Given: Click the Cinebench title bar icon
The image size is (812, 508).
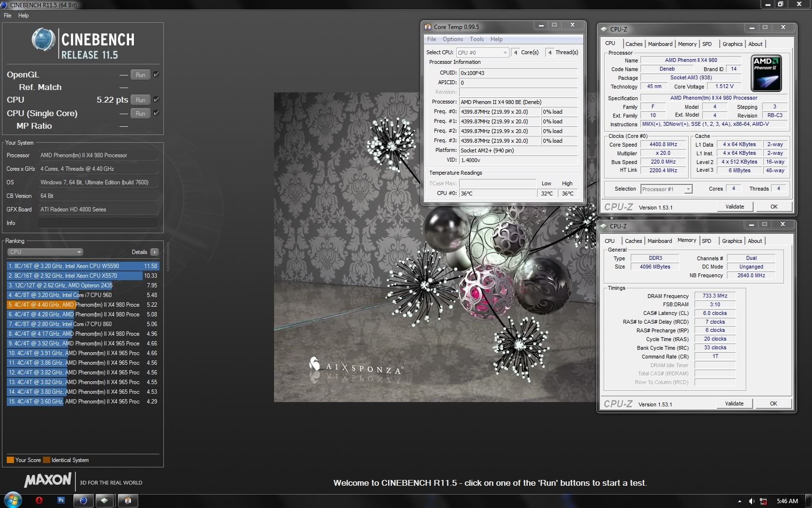Looking at the screenshot, I should (4, 5).
